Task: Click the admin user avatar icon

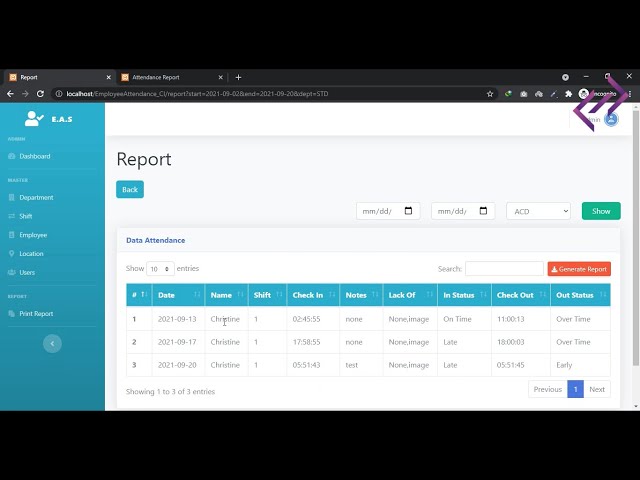Action: coord(611,119)
